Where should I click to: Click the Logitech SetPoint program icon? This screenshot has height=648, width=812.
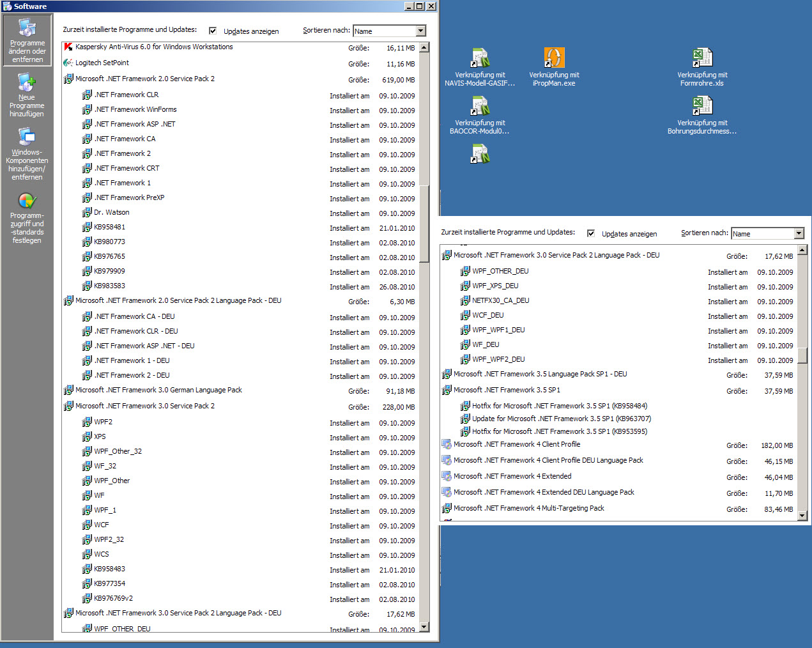point(68,63)
